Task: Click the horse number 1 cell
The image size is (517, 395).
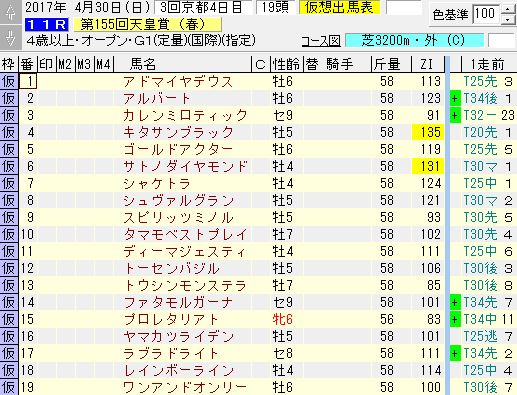Action: [x=28, y=82]
